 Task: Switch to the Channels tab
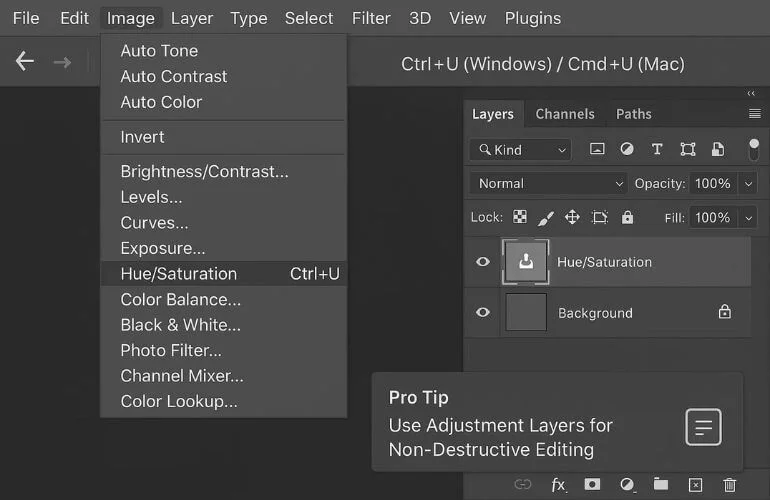[565, 114]
